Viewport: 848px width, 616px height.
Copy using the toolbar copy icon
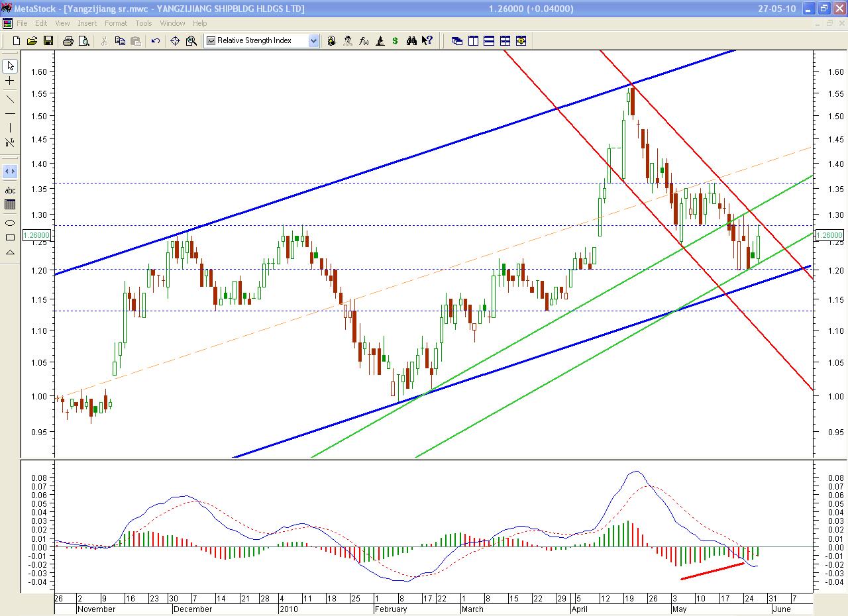pyautogui.click(x=120, y=41)
